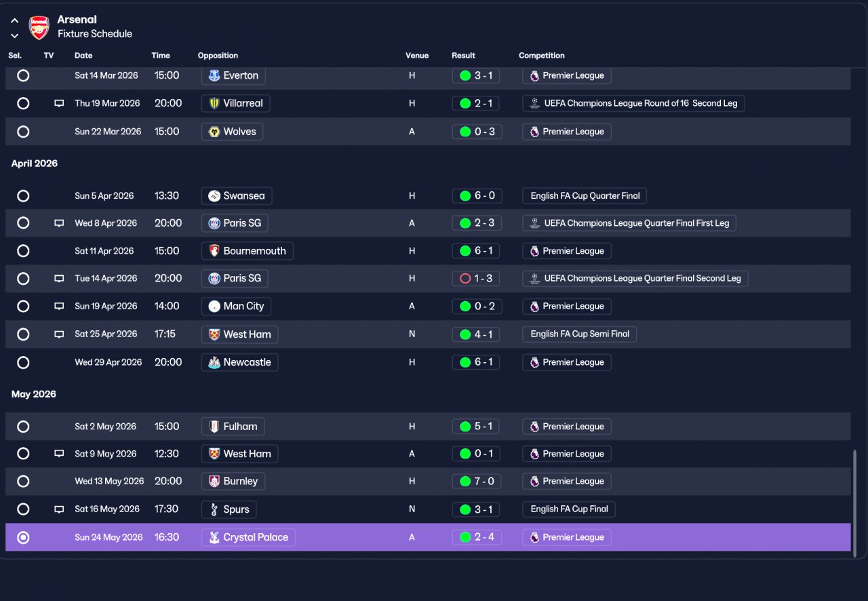
Task: Click TV icon on 14 Apr Paris SG row
Action: pyautogui.click(x=59, y=279)
